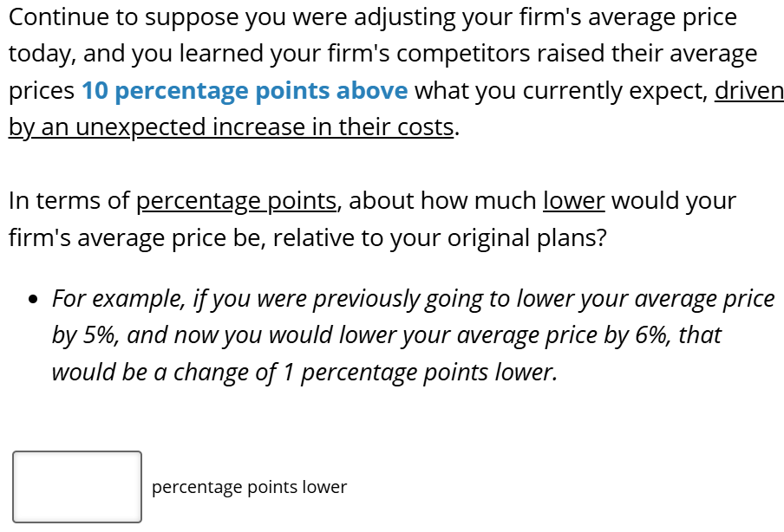Click the bullet point marker

(x=31, y=298)
